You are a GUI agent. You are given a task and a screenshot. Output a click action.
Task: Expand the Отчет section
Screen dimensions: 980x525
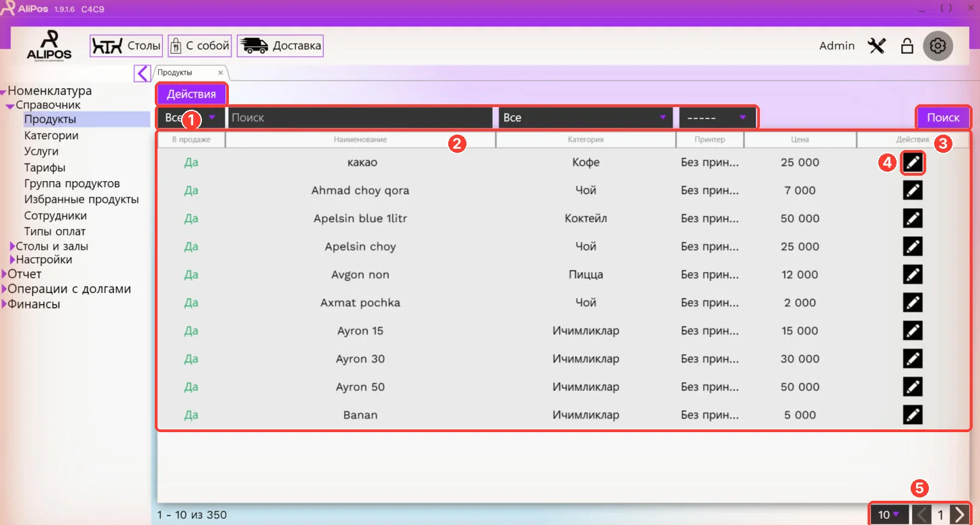[x=4, y=274]
